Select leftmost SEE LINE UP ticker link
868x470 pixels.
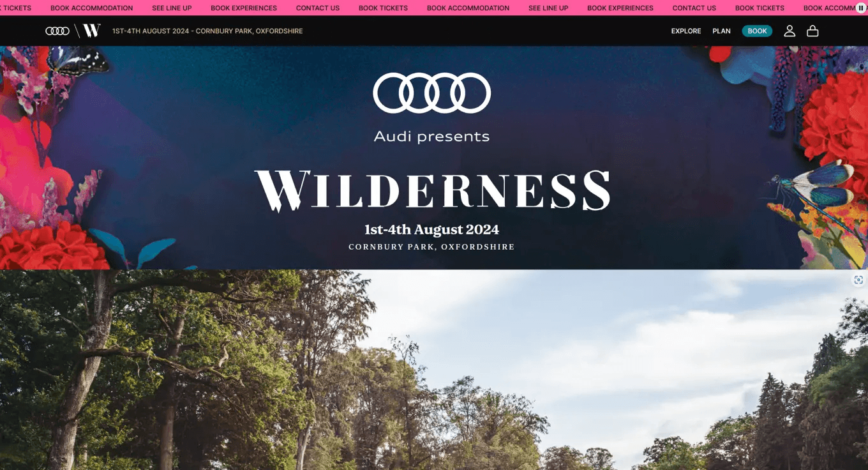pos(172,8)
